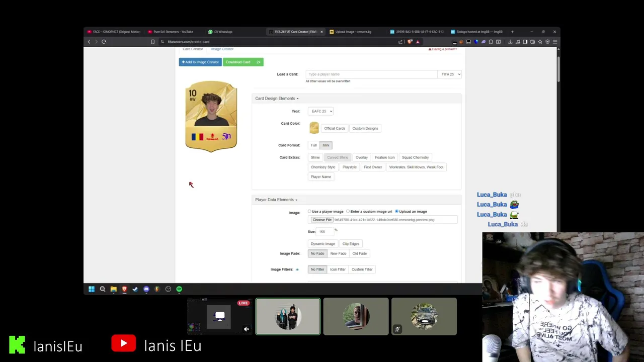644x362 pixels.
Task: Click Choose File upload button
Action: (322, 220)
